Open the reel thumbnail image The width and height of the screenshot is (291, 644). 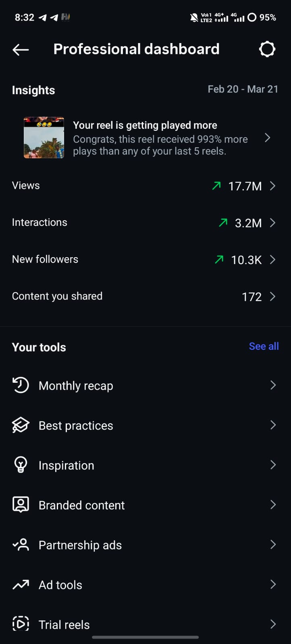[44, 138]
